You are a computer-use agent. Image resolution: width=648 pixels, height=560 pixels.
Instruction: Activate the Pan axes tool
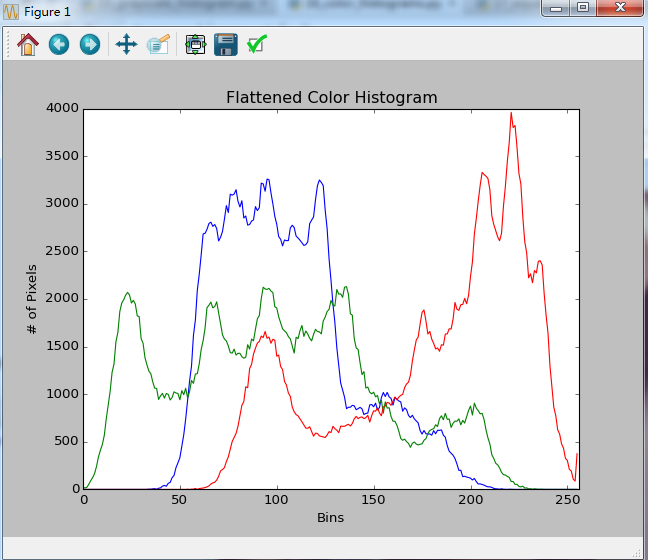click(126, 44)
